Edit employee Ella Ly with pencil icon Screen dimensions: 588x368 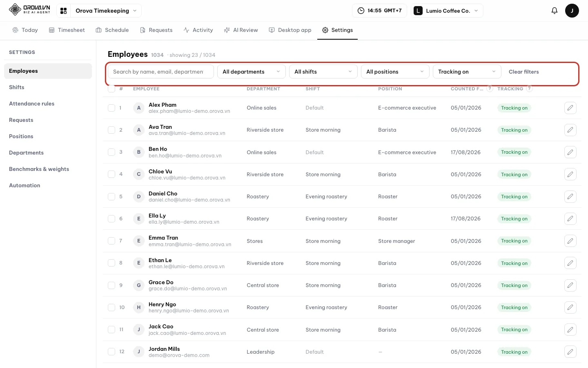(570, 219)
